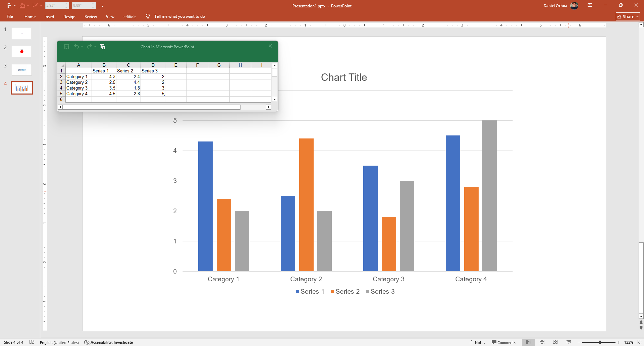The image size is (644, 346).
Task: Increase the shape height with the up spinner
Action: tap(66, 4)
